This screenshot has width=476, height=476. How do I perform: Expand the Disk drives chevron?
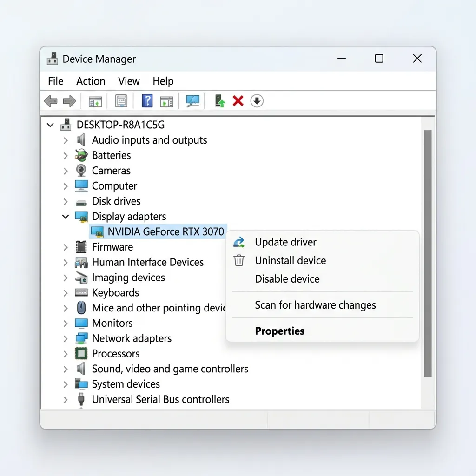pos(66,201)
